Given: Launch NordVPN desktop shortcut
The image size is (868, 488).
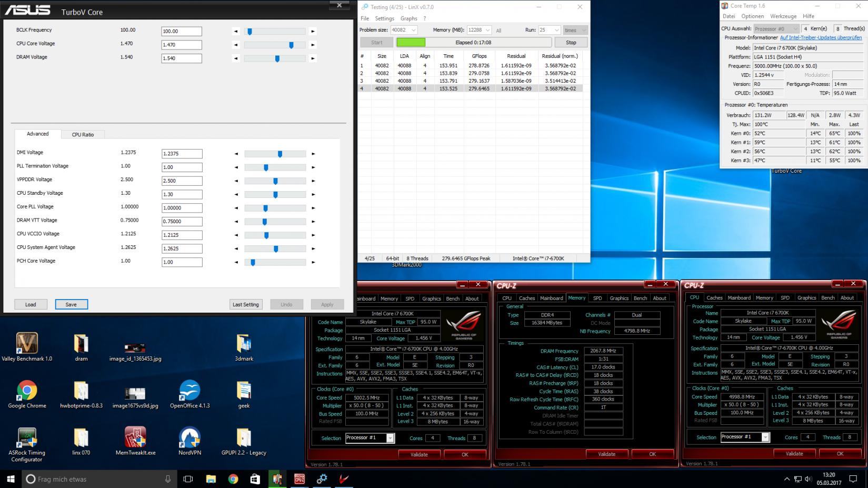Looking at the screenshot, I should point(189,441).
